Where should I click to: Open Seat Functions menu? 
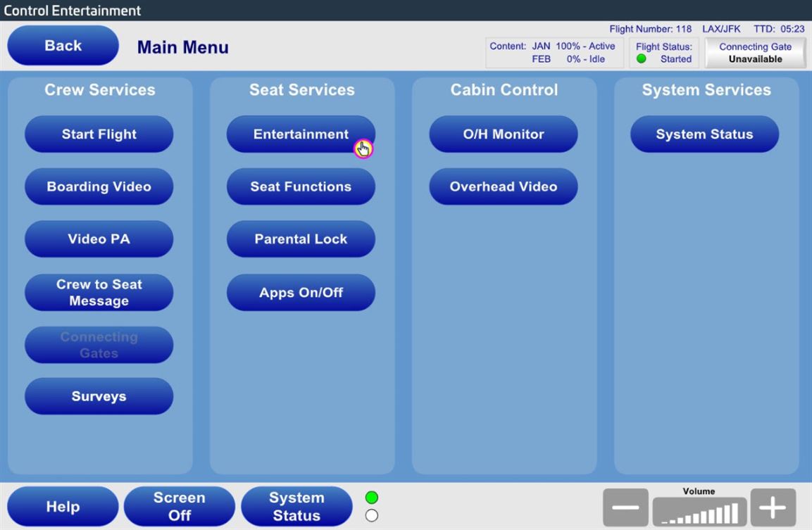pos(301,187)
